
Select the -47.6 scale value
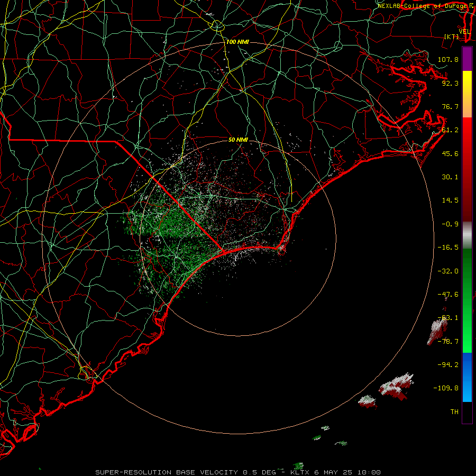(x=448, y=294)
